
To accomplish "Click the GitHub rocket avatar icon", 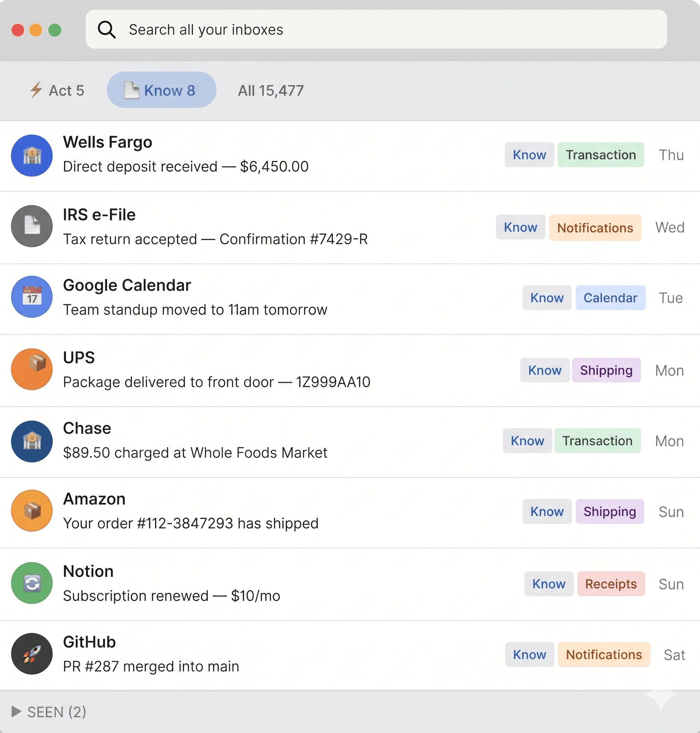I will pyautogui.click(x=32, y=654).
